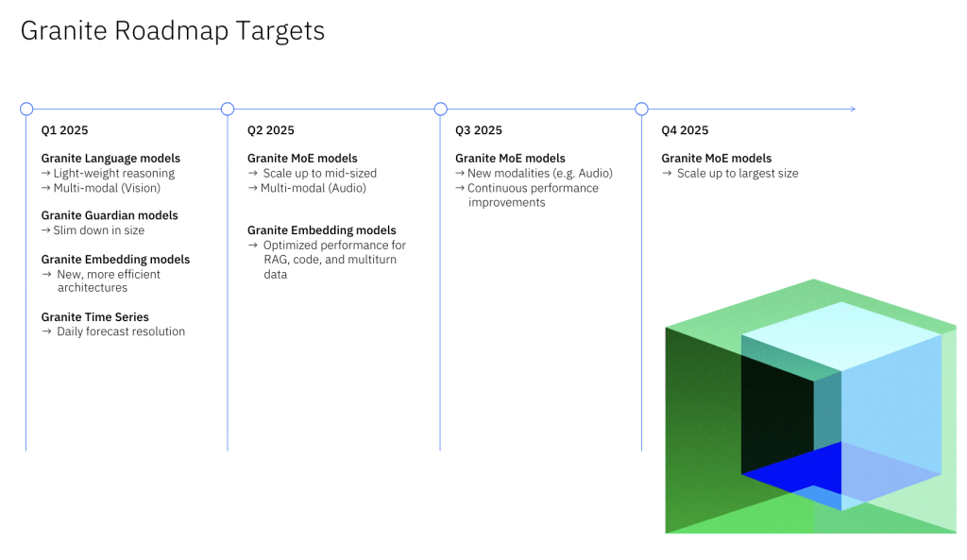Select the 'Q4 2025' quarter label
Image resolution: width=967 pixels, height=560 pixels.
click(685, 130)
